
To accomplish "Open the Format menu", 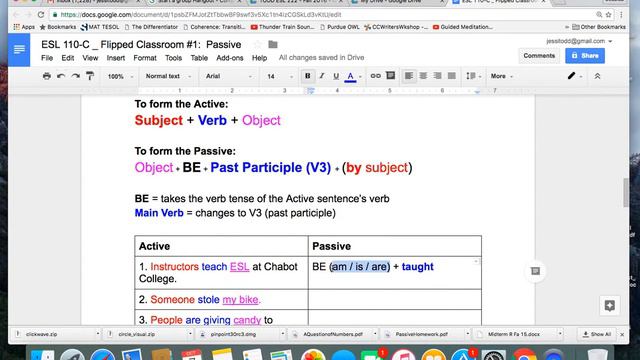I will click(145, 58).
